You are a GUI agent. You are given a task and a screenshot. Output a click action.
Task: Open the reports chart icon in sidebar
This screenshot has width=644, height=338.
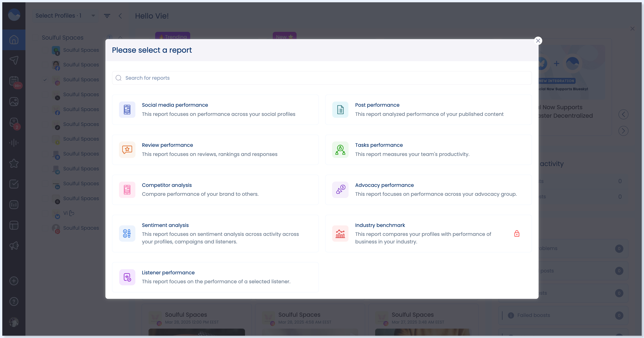[14, 204]
